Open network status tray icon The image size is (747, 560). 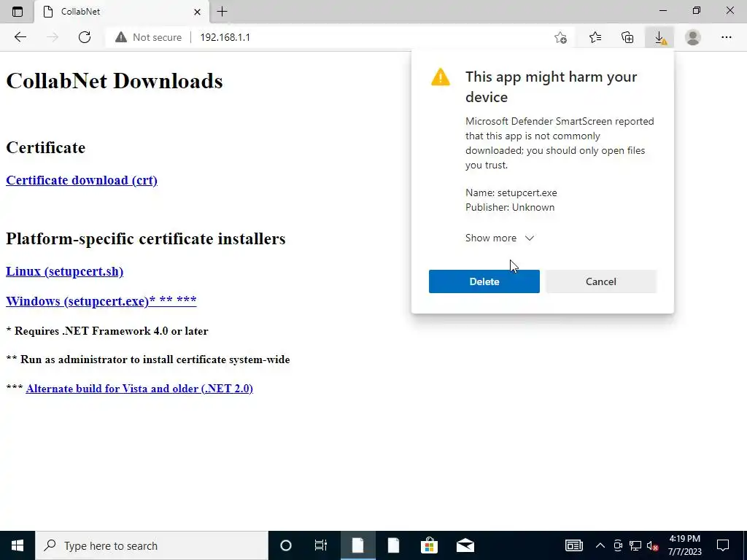coord(635,545)
